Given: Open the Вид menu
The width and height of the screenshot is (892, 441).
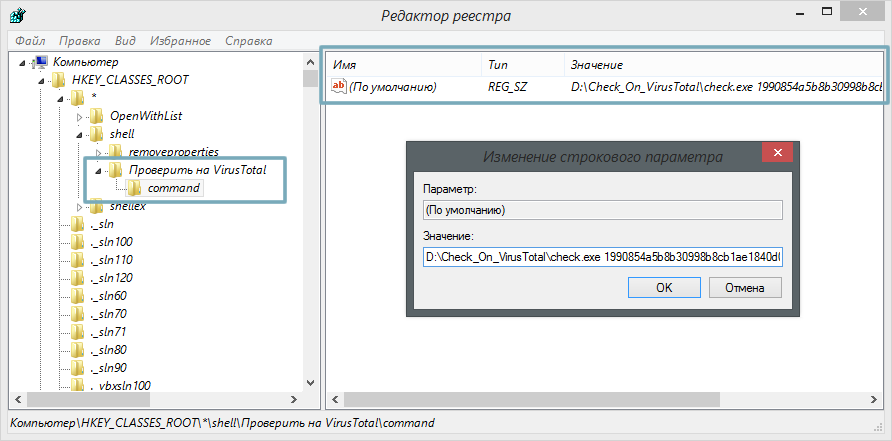Looking at the screenshot, I should click(x=125, y=41).
